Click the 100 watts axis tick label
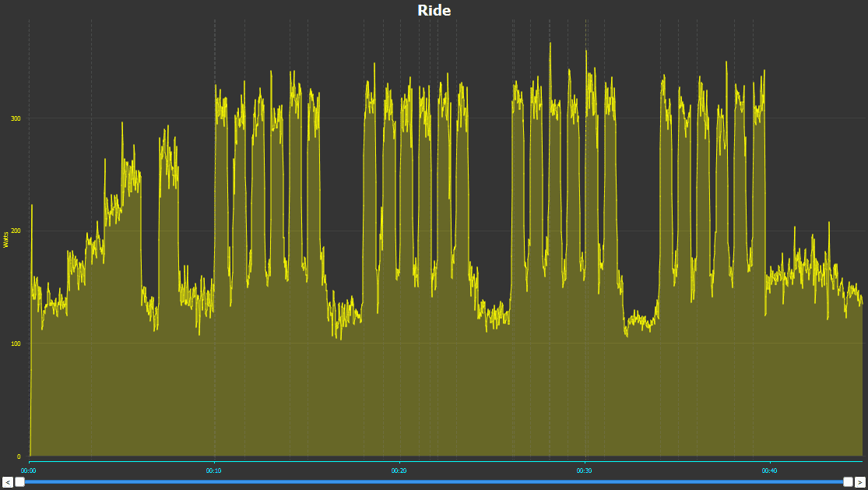 pos(16,344)
